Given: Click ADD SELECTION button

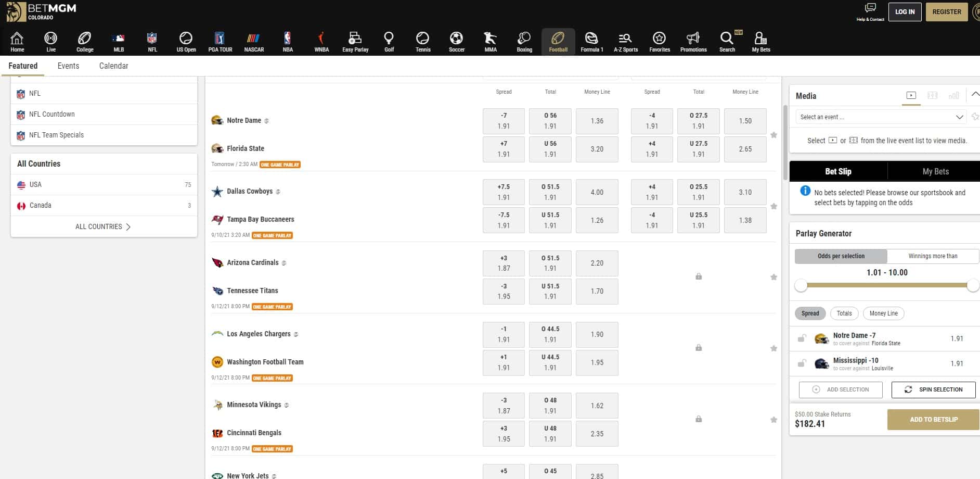Looking at the screenshot, I should pyautogui.click(x=841, y=389).
